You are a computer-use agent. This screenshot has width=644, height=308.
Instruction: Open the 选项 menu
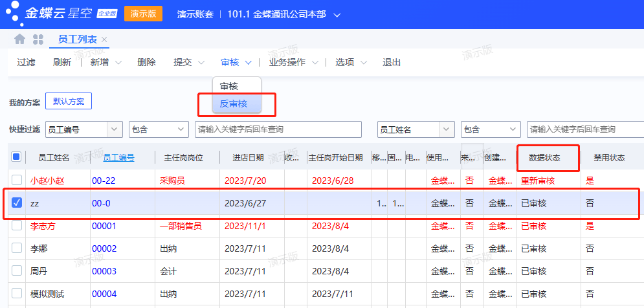point(344,62)
